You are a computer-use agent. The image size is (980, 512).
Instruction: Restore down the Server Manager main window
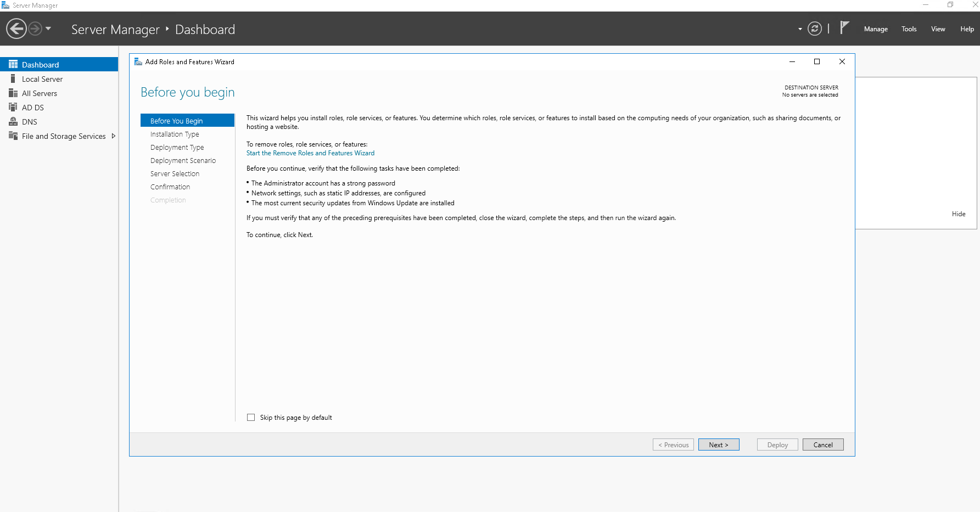[x=950, y=5]
